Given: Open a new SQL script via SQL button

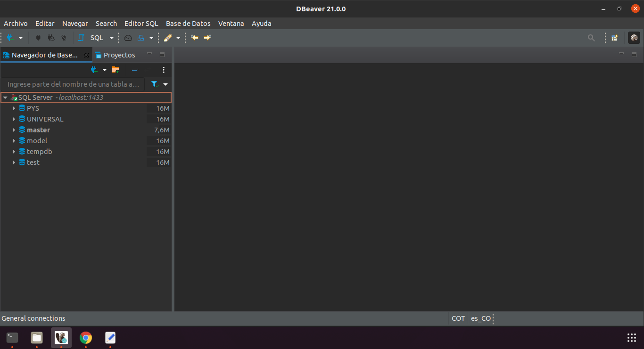Looking at the screenshot, I should point(91,38).
